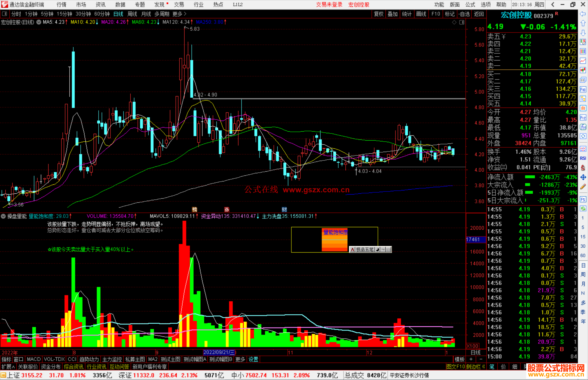Toggle the panel layout icon top-left of toolbar
588x380 pixels.
[x=5, y=14]
